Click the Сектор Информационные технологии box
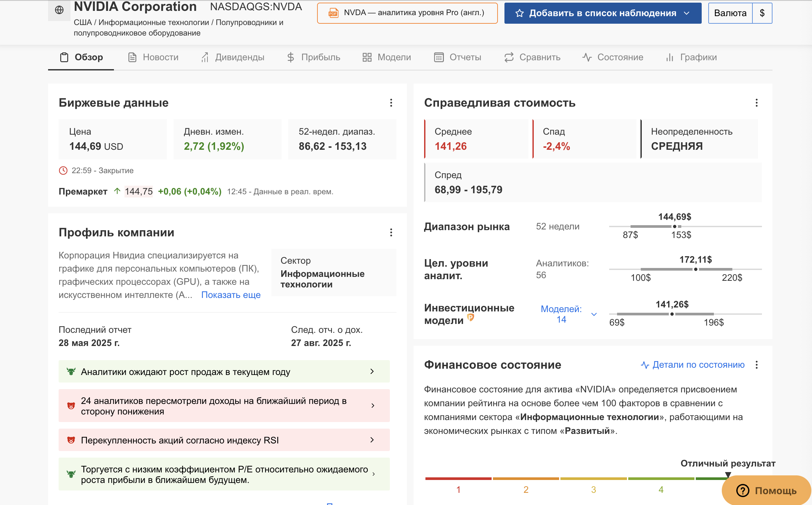The width and height of the screenshot is (812, 505). tap(334, 273)
